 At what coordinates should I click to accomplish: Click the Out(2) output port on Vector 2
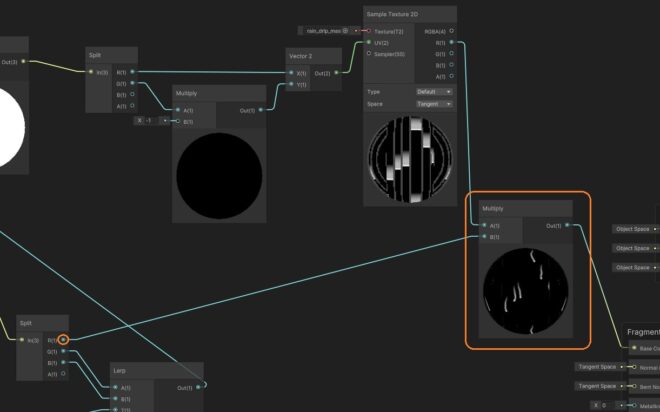point(336,73)
